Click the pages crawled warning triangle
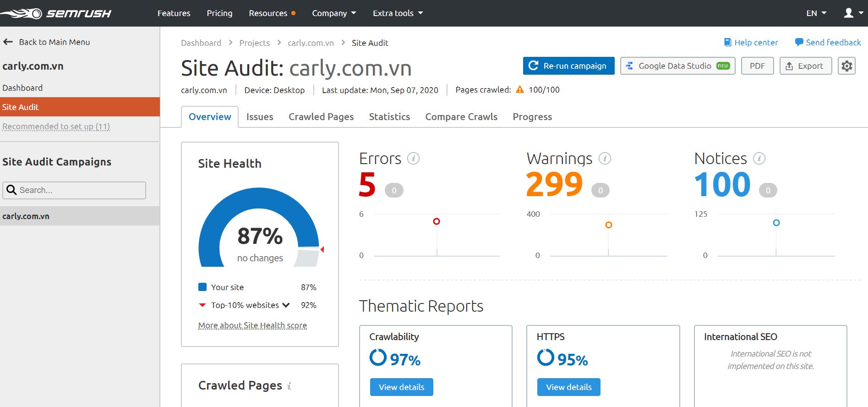868x407 pixels. (519, 89)
